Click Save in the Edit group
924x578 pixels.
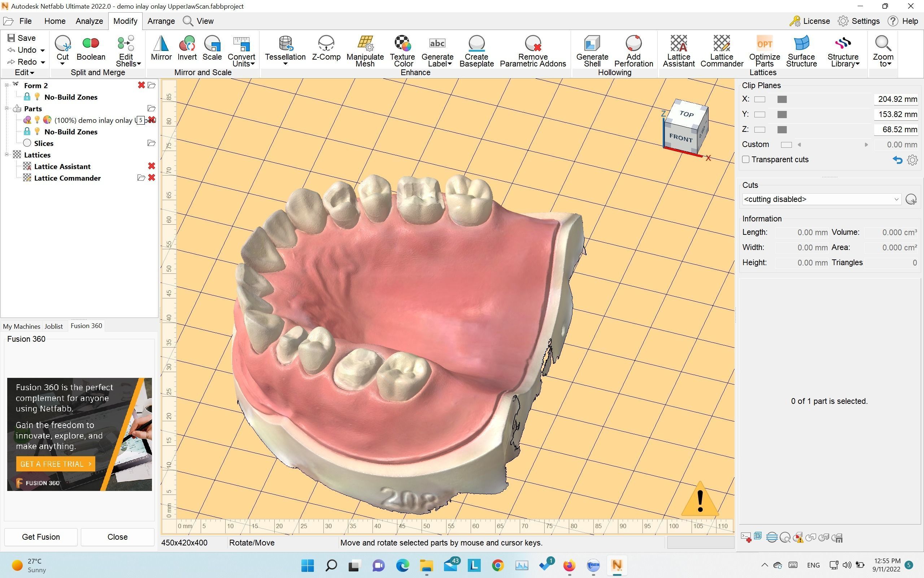coord(22,38)
